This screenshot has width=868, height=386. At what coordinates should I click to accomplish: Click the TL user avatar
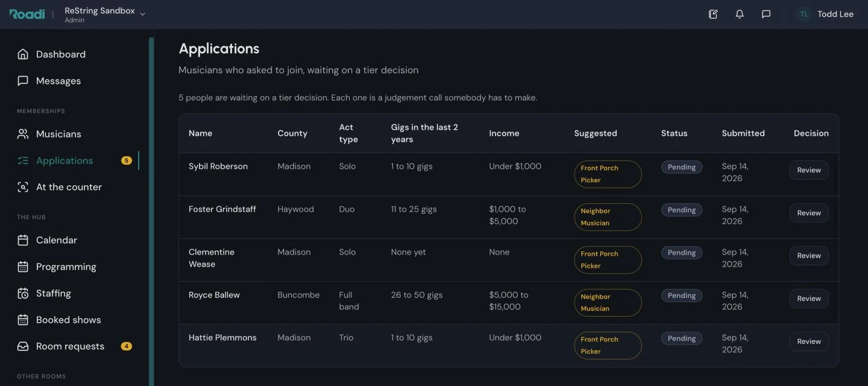click(x=804, y=14)
